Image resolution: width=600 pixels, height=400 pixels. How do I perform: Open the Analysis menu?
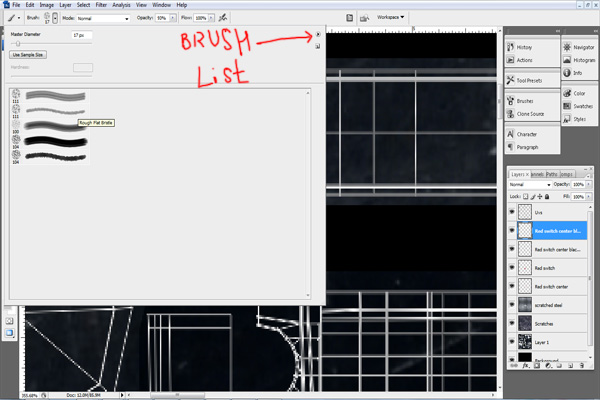[121, 5]
